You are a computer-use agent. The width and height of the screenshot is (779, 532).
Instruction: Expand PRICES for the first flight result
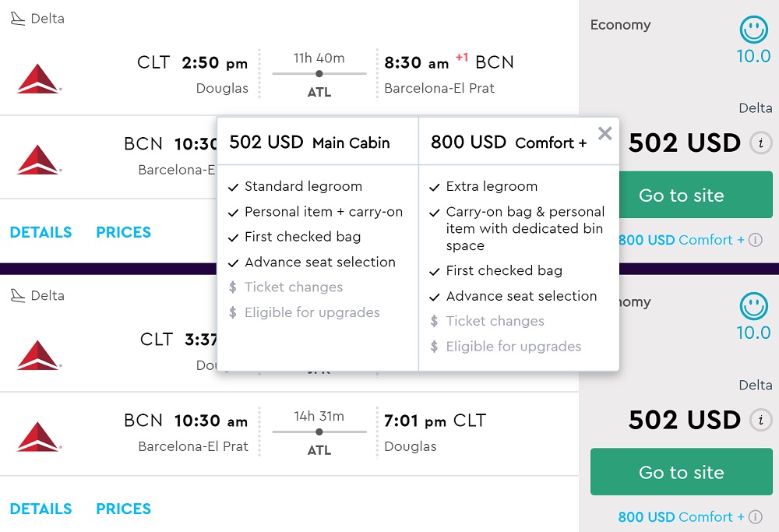(x=123, y=232)
